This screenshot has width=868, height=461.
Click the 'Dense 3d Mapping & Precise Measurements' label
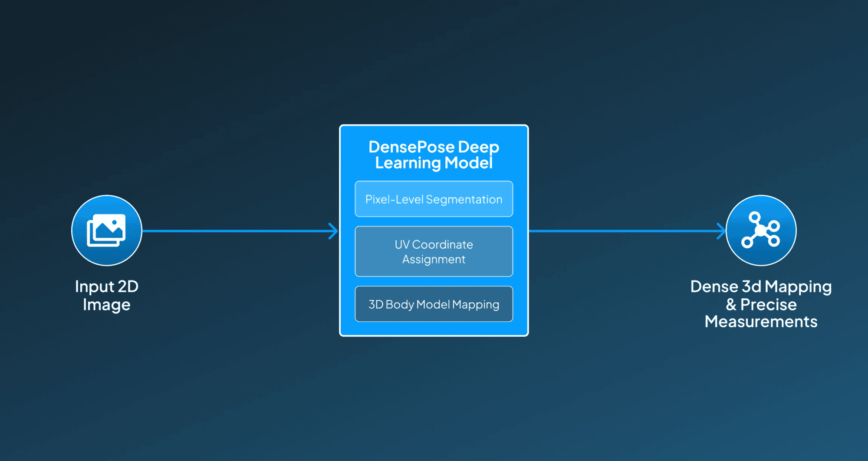761,304
